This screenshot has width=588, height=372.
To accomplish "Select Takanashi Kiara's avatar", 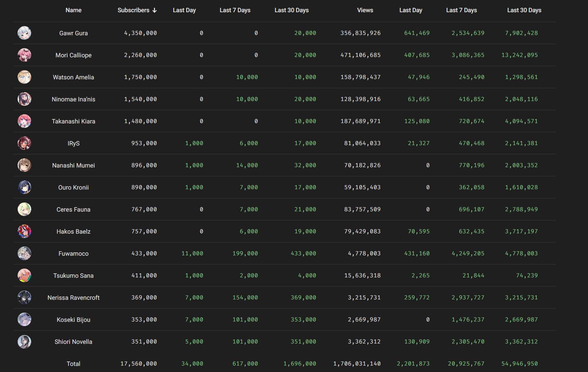I will 24,121.
